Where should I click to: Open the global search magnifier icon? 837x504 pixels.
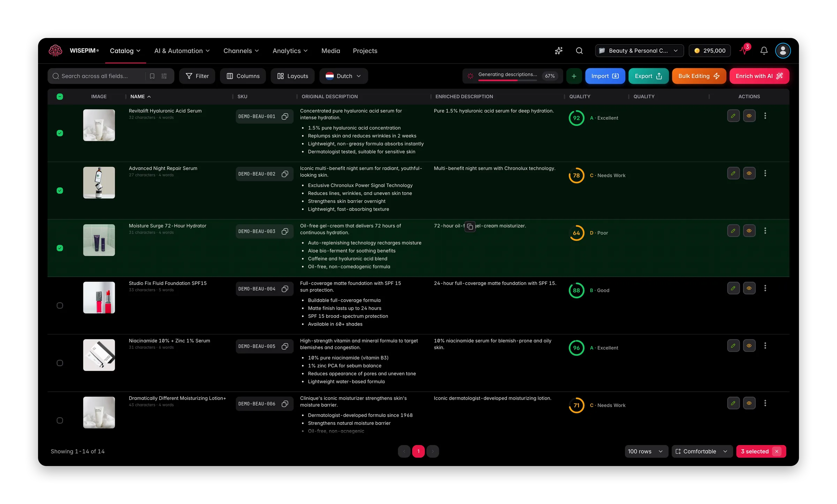[x=579, y=51]
